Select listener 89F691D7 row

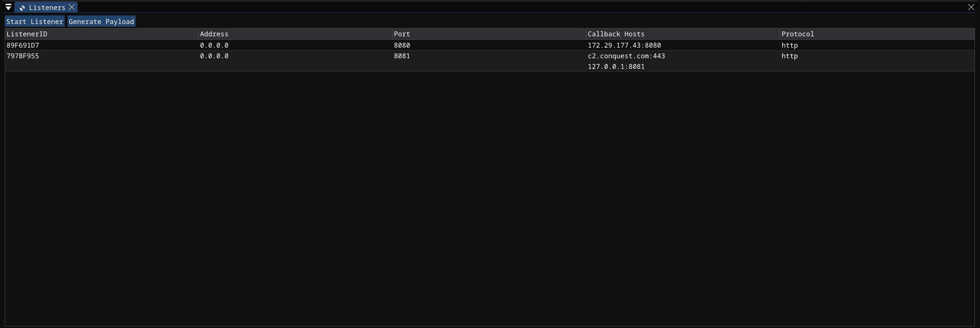pyautogui.click(x=23, y=45)
